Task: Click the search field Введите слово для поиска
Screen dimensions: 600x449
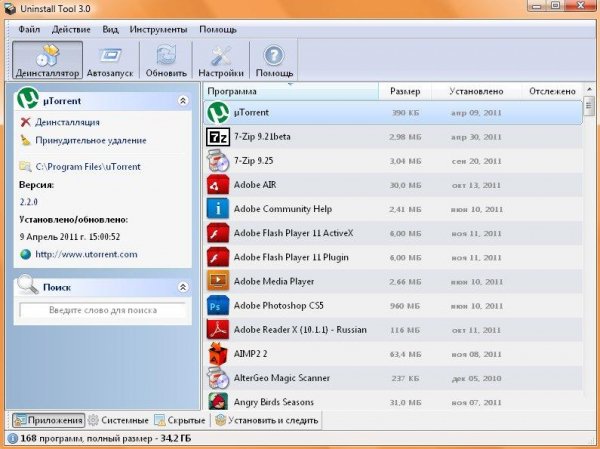Action: pos(103,310)
